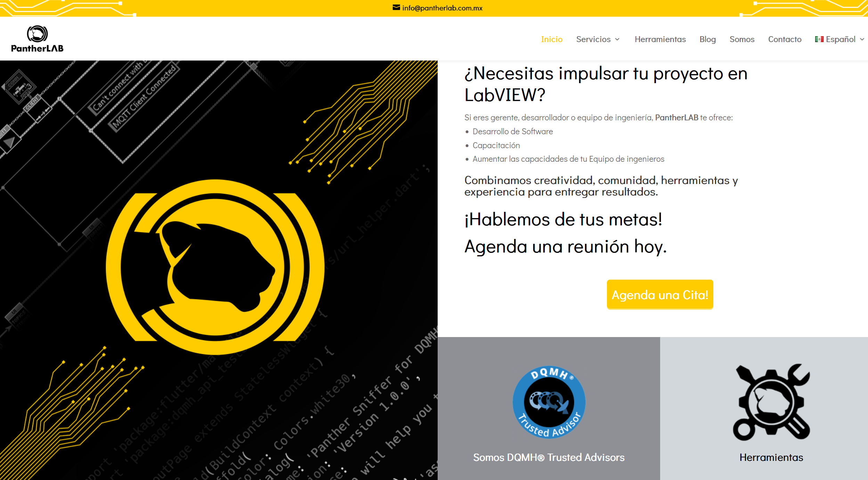Expand the Servicios dropdown chevron
Screen dimensions: 868x480
click(617, 39)
